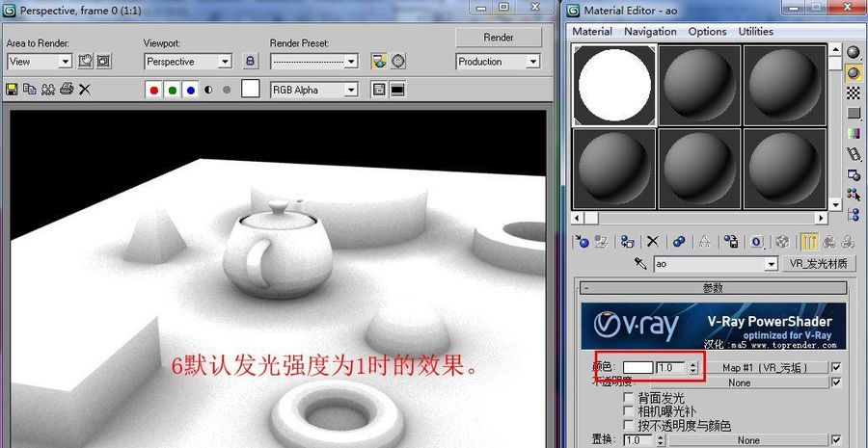Open the Environment and Effects dial icon
Image resolution: width=868 pixels, height=448 pixels.
click(x=398, y=61)
